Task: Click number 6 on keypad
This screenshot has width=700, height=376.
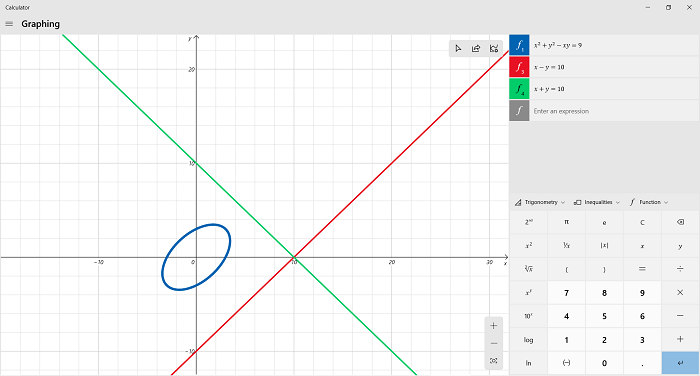Action: click(642, 316)
